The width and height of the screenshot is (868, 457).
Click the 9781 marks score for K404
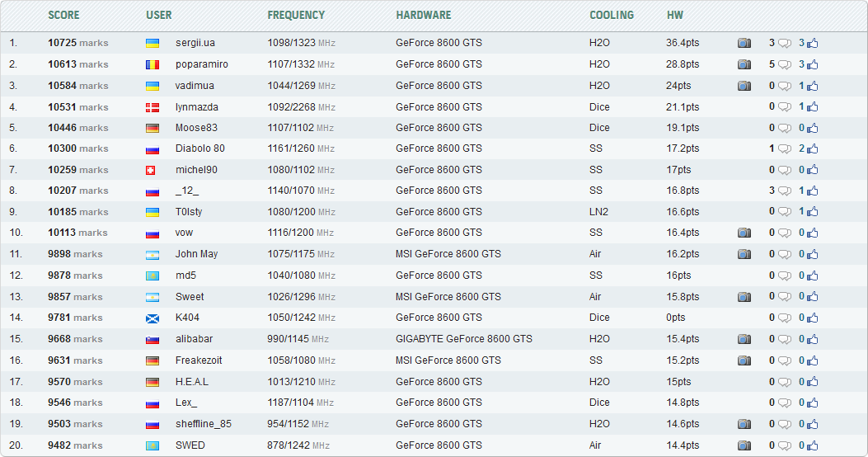(x=75, y=318)
